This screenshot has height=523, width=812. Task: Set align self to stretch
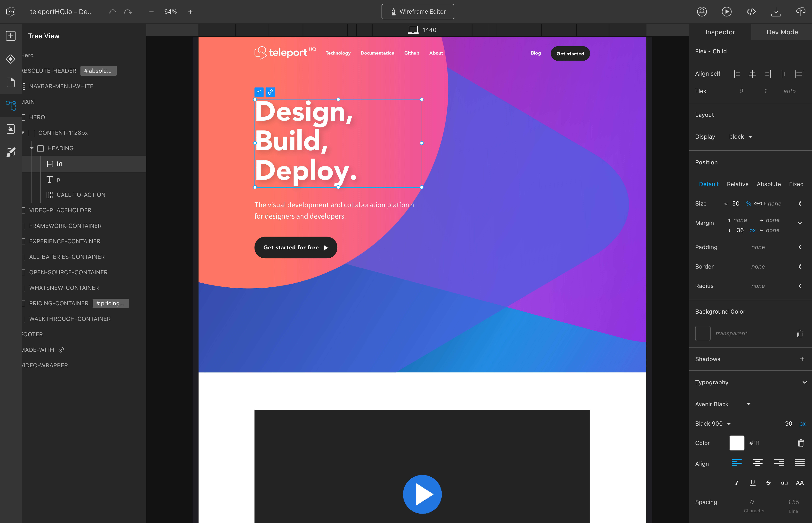799,74
